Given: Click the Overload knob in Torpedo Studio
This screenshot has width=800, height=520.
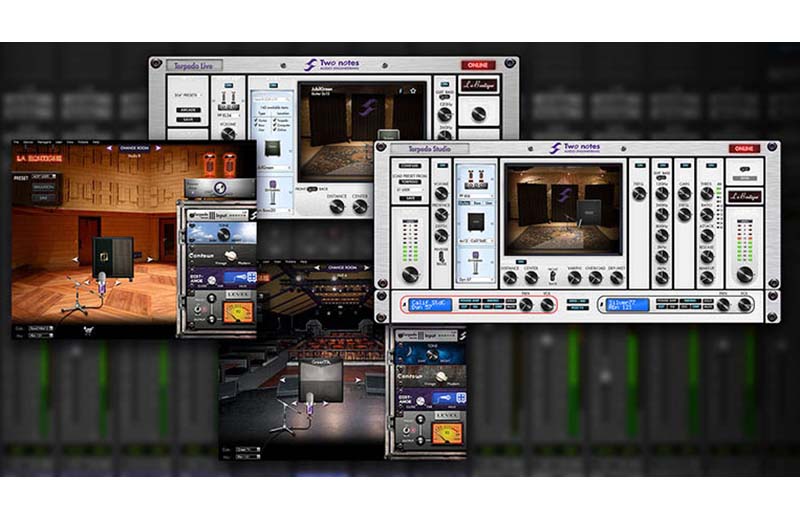Looking at the screenshot, I should pos(595,278).
